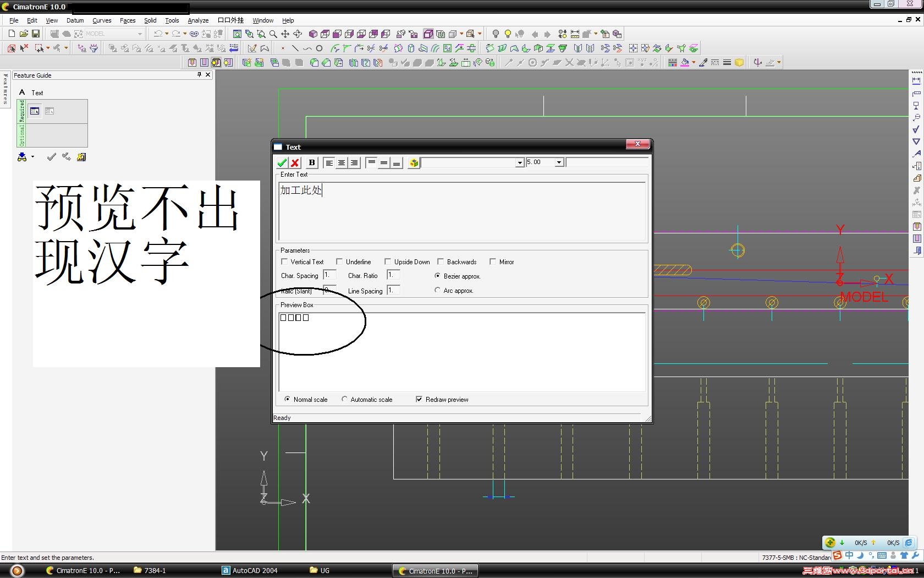Select the line sketch tool
Screen dimensions: 924x578
pos(295,48)
